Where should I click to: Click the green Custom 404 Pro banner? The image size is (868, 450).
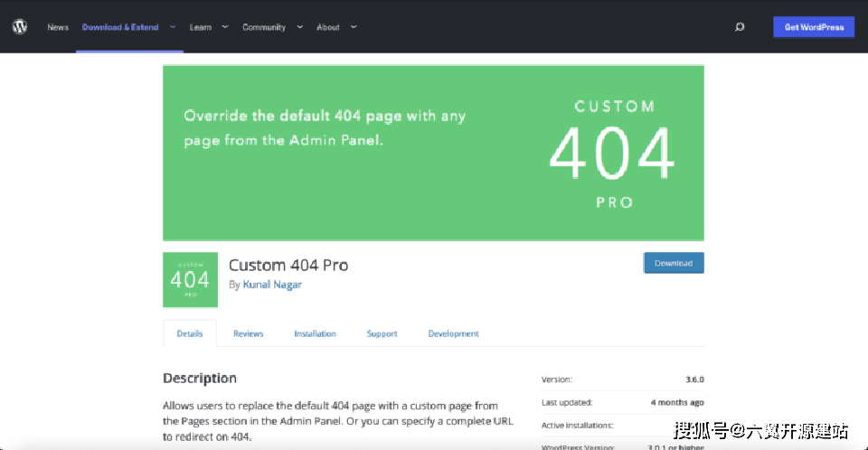433,153
